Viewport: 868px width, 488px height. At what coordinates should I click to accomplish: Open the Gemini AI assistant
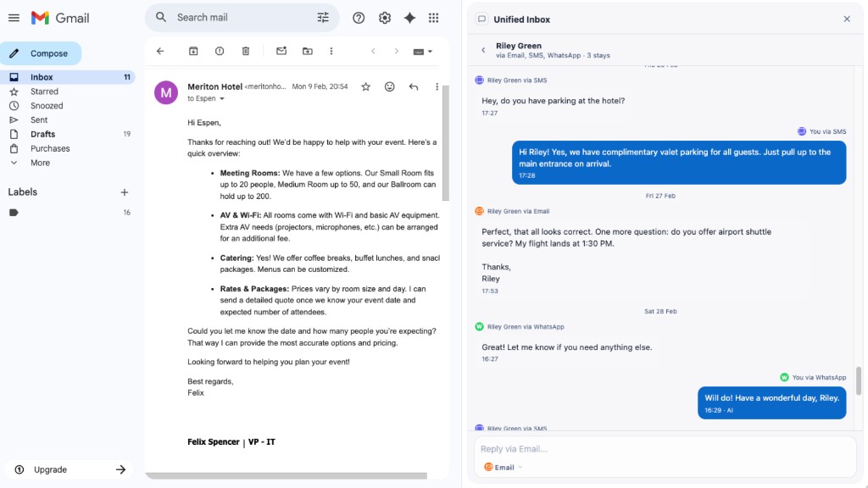[411, 17]
